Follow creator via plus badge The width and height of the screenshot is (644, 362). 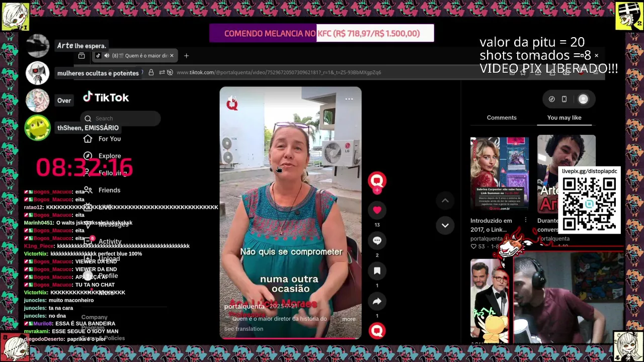tap(377, 191)
